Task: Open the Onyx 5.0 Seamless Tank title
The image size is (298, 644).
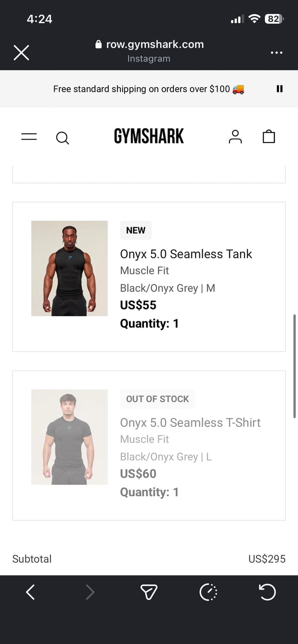Action: (x=186, y=254)
